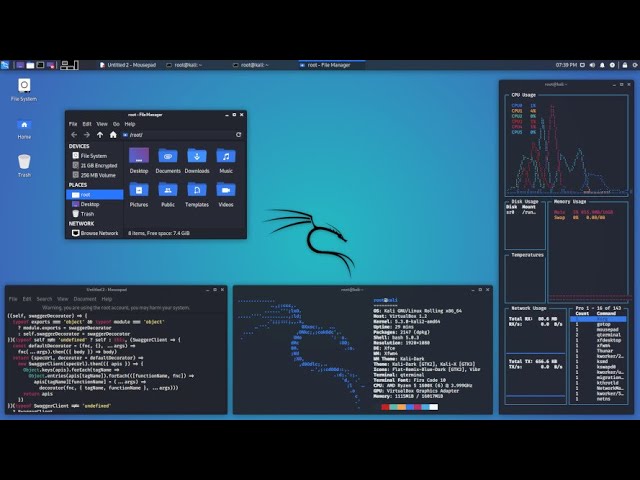The width and height of the screenshot is (640, 480).
Task: Launch the terminal emulator from the panel
Action: click(x=40, y=65)
